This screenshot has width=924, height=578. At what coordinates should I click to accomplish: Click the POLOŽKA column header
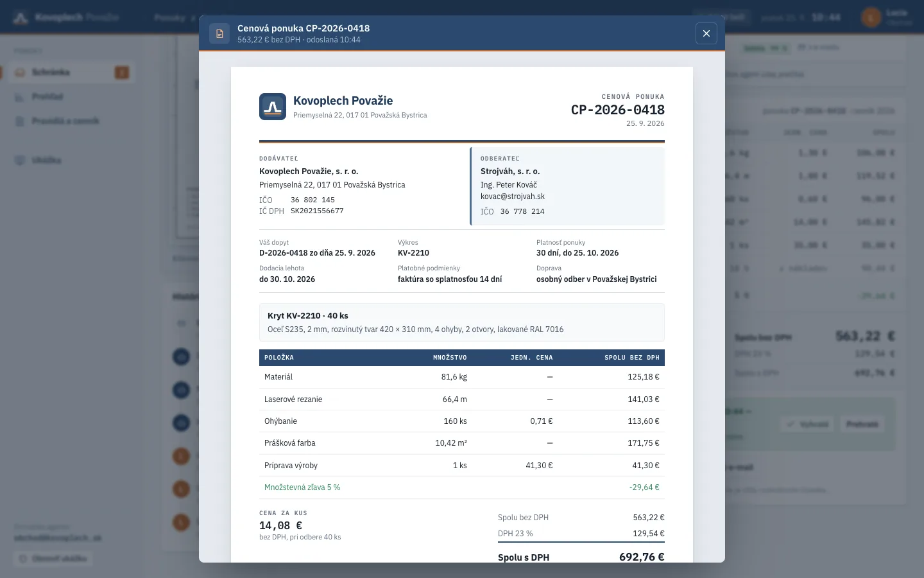pos(279,358)
